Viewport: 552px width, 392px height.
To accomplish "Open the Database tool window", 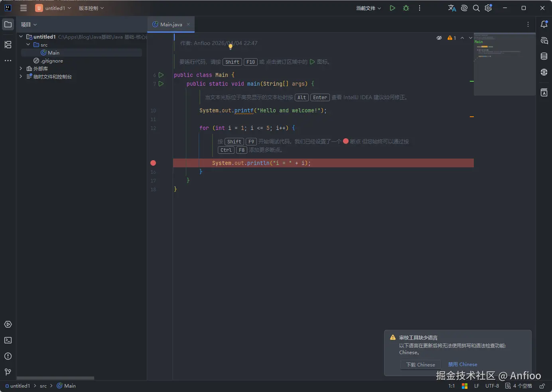I will [544, 56].
